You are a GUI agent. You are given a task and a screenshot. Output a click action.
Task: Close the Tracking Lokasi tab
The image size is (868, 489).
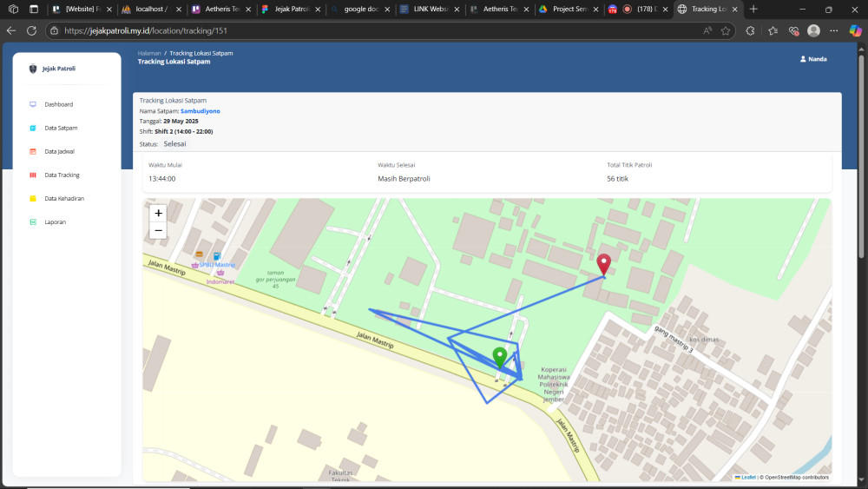[x=735, y=9]
